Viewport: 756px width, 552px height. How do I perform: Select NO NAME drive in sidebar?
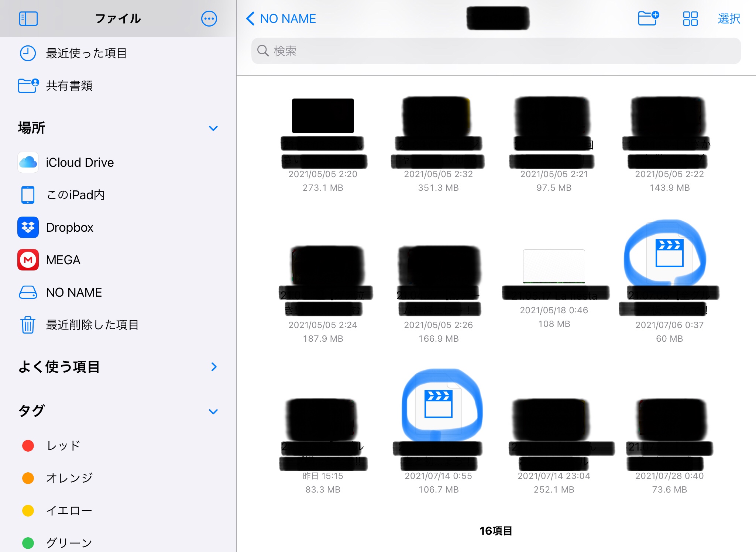click(74, 292)
